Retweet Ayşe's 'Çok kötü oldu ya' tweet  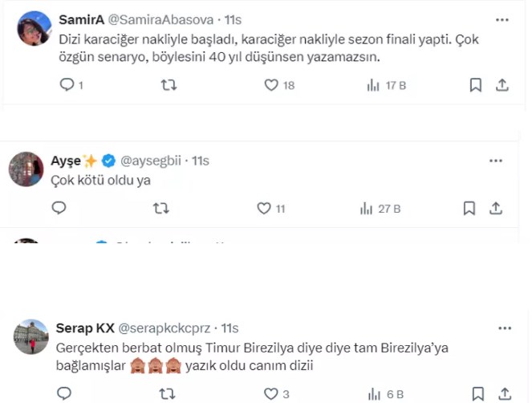160,208
